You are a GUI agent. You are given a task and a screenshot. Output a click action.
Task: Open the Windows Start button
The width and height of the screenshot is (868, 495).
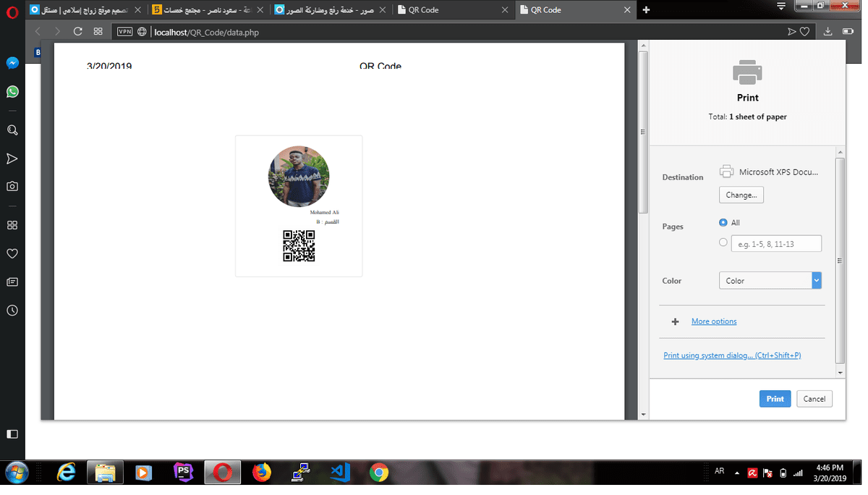[x=16, y=473]
